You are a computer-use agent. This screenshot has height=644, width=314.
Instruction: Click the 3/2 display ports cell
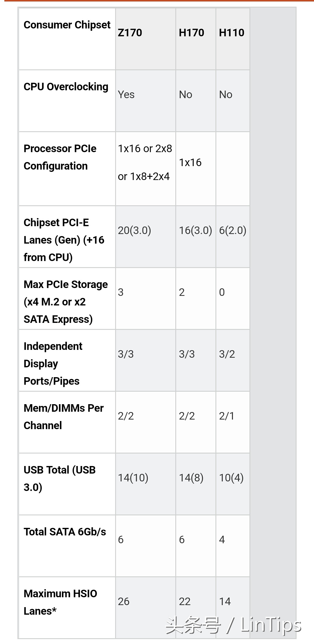(x=227, y=354)
